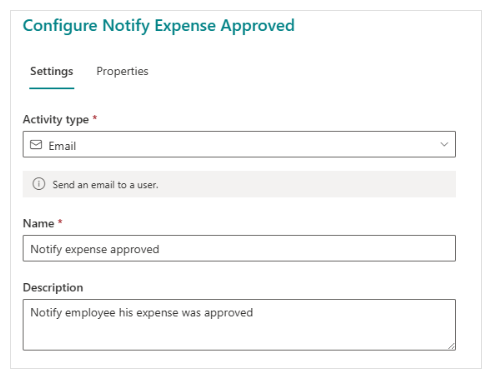Click the info circle icon

coord(39,184)
